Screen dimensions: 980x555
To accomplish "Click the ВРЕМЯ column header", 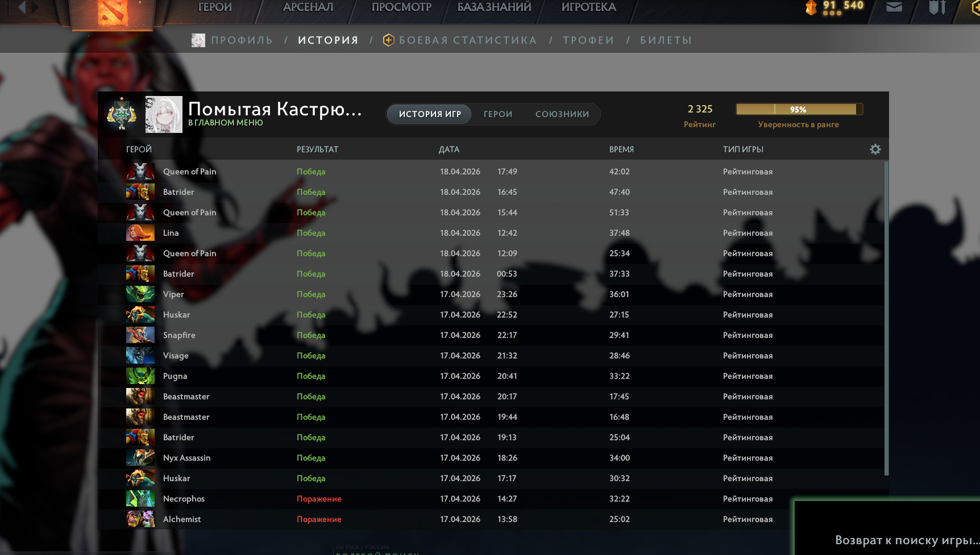I will [x=621, y=149].
